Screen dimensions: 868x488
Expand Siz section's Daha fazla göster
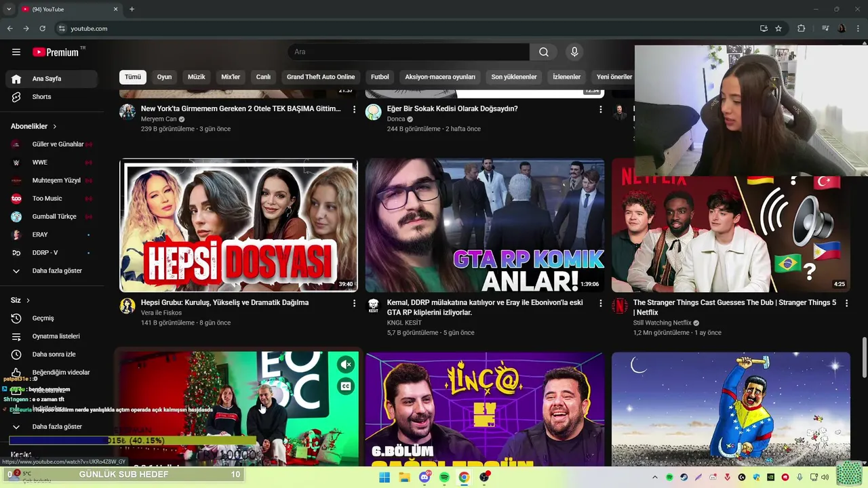pos(51,426)
